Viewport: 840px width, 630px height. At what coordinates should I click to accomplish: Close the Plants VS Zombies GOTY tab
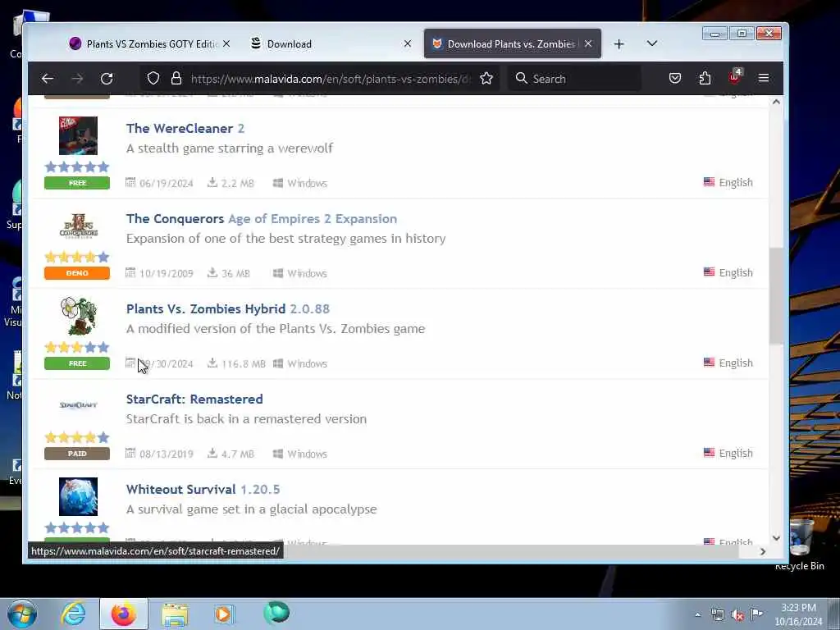click(226, 44)
